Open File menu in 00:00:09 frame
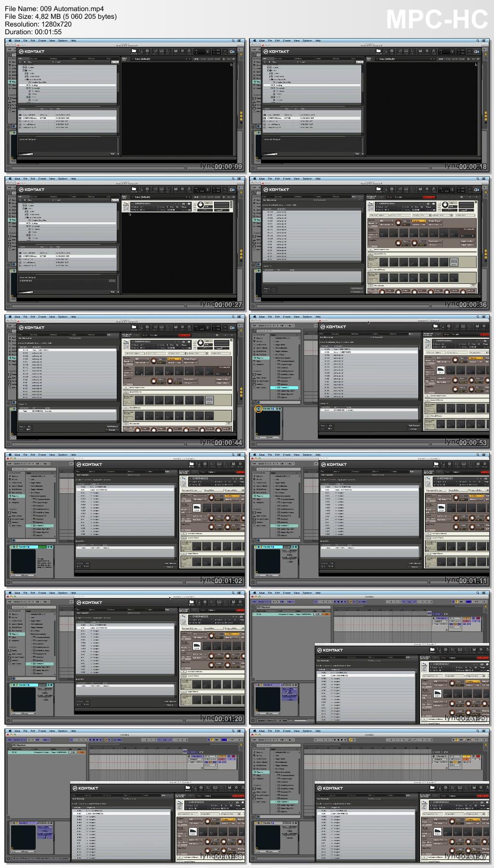Viewport: 494px width, 868px height. (x=26, y=41)
